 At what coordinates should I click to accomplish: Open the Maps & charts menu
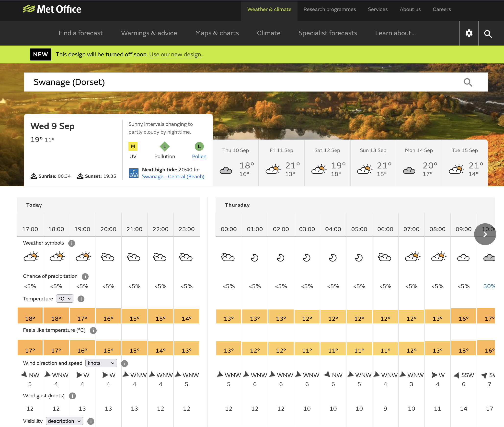pyautogui.click(x=217, y=33)
